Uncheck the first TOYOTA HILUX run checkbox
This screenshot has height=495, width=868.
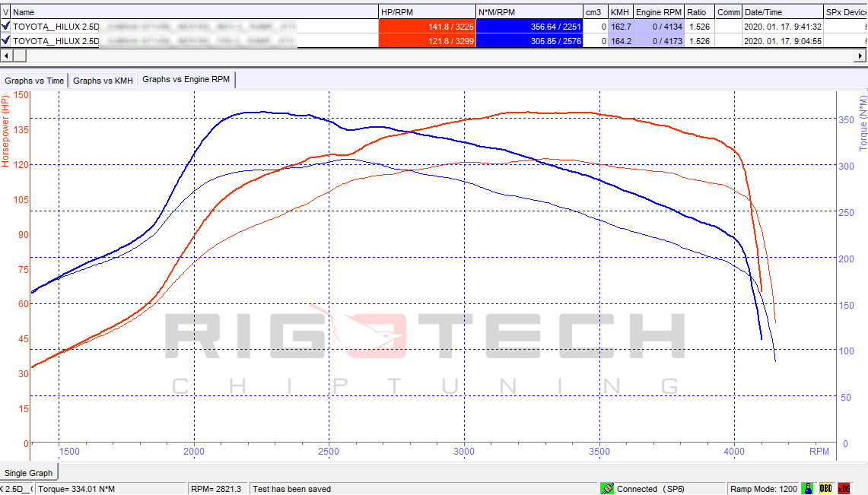click(5, 26)
